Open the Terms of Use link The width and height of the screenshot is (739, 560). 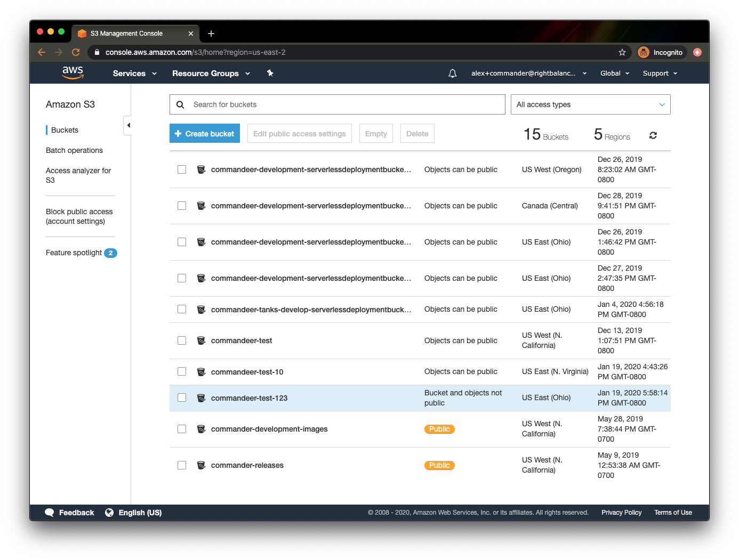point(673,513)
